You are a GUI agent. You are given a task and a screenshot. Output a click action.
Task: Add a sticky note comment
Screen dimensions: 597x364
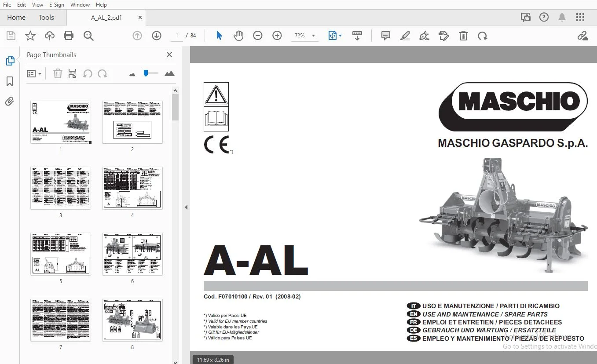click(386, 36)
